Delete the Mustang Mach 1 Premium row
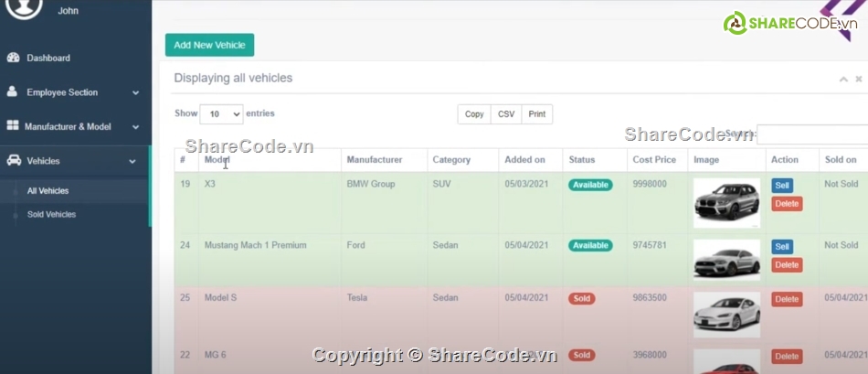Viewport: 868px width, 374px height. 787,265
